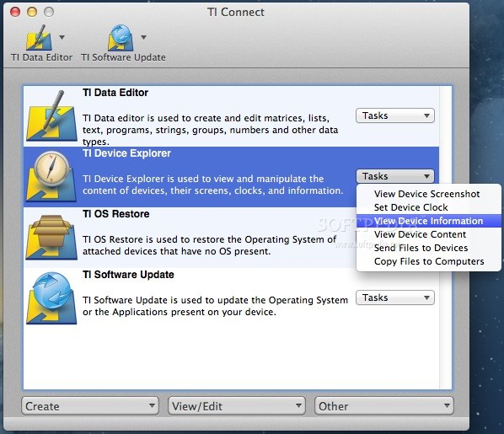The width and height of the screenshot is (504, 434).
Task: Close the Tasks dropdown for TI Device Explorer
Action: coord(395,176)
